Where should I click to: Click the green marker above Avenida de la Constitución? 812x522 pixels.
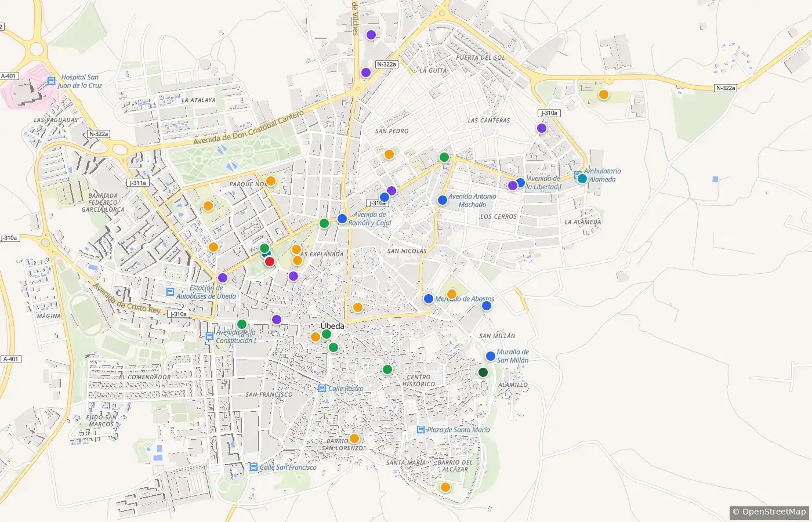click(x=242, y=325)
